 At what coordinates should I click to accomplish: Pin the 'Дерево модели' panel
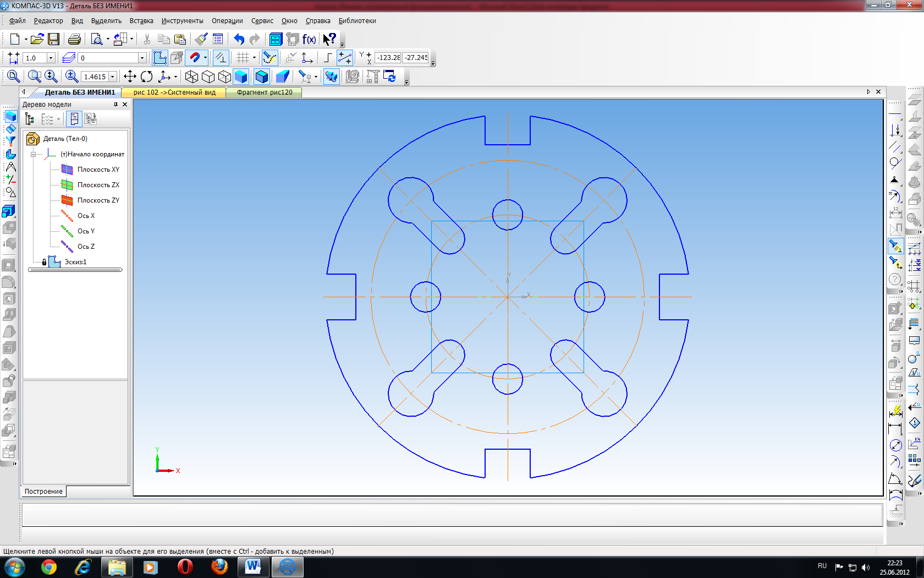tap(116, 104)
